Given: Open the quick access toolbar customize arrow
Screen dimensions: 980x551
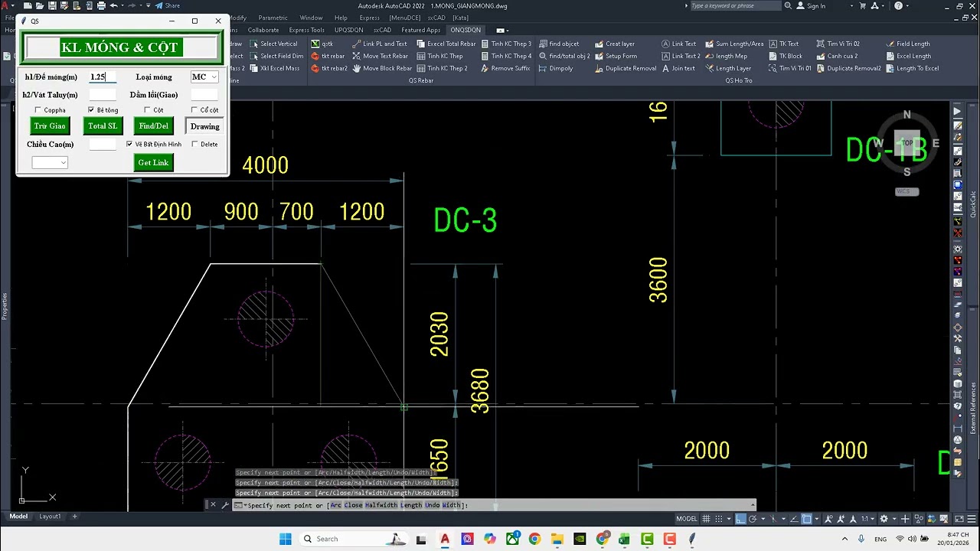Looking at the screenshot, I should 148,5.
